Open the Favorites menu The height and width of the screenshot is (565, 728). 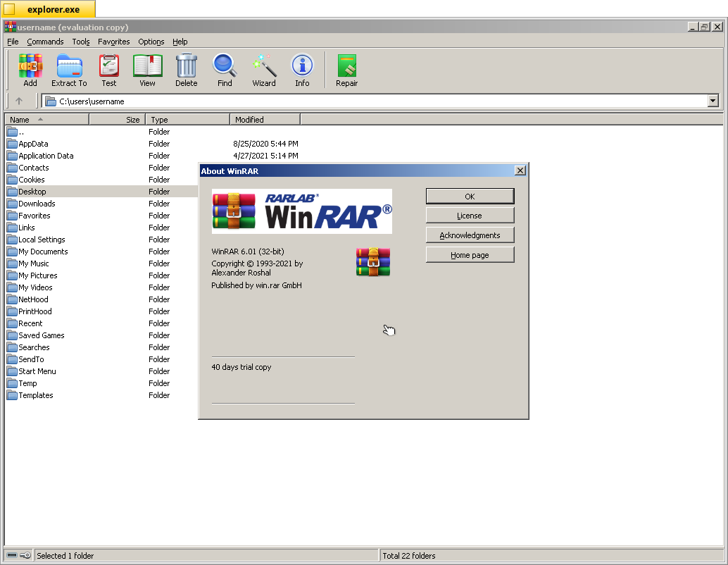point(114,42)
